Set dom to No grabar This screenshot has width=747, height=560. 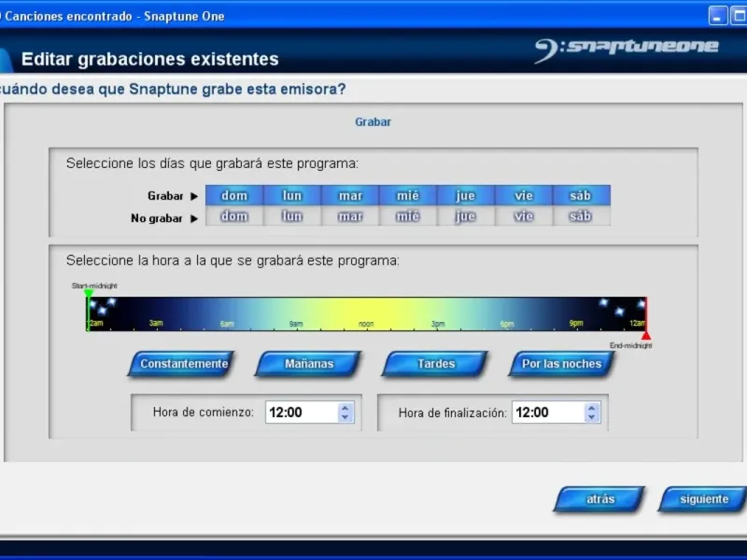234,217
